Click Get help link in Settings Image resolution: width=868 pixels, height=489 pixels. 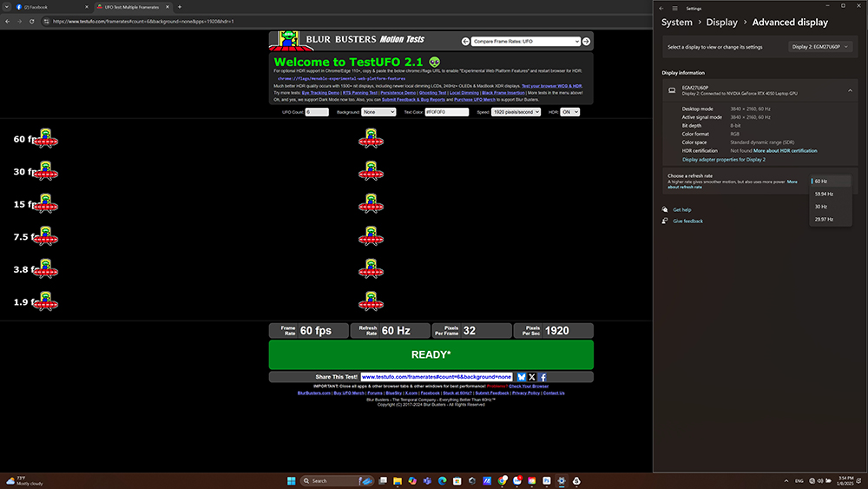(x=682, y=210)
